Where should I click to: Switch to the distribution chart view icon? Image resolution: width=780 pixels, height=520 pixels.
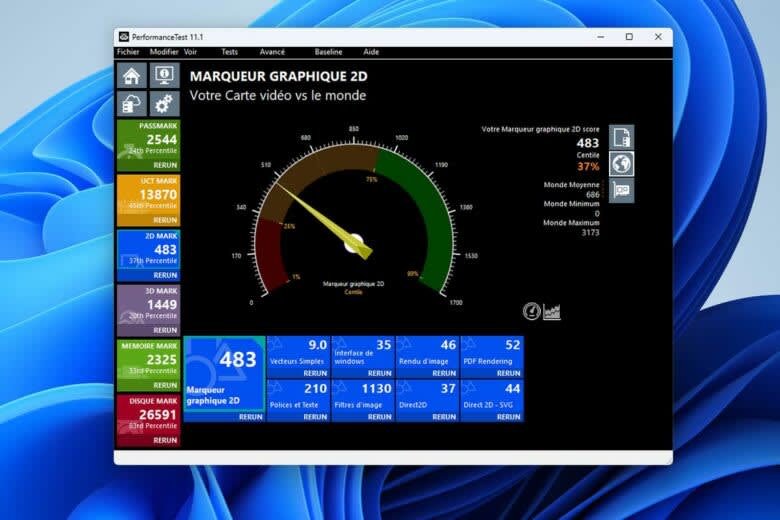(x=552, y=311)
